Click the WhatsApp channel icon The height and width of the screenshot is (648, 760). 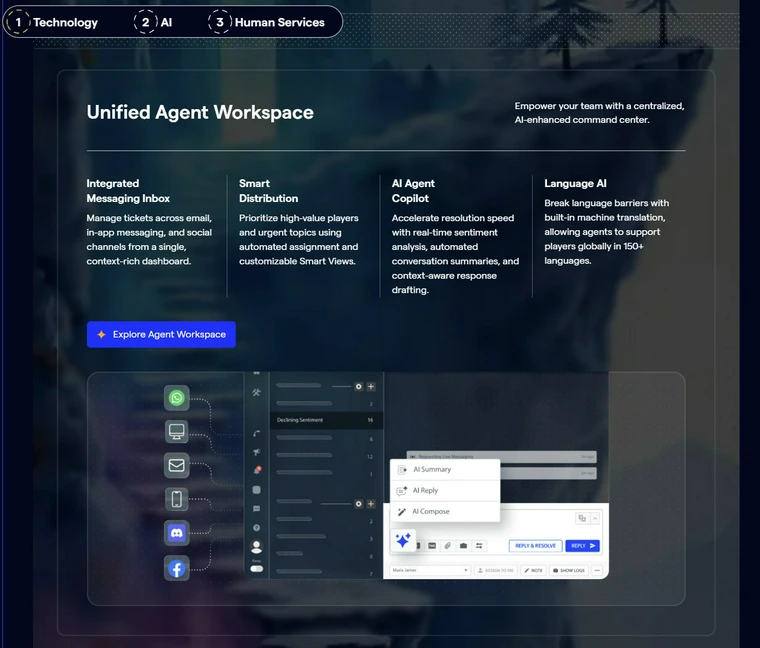tap(176, 398)
